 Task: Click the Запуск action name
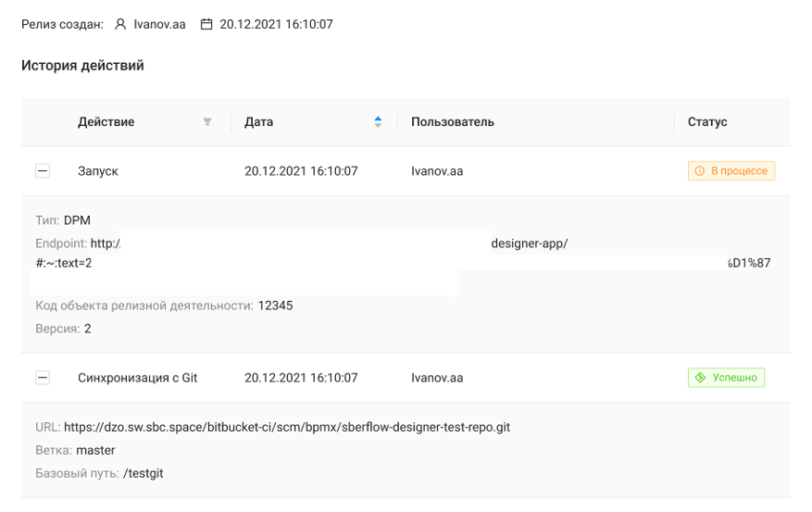tap(97, 171)
